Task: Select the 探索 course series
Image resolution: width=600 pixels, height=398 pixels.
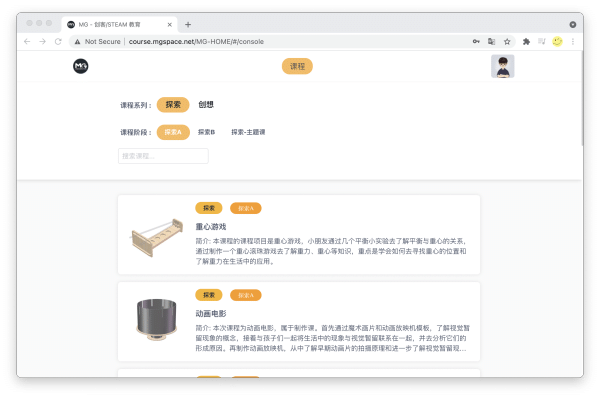Action: click(173, 104)
